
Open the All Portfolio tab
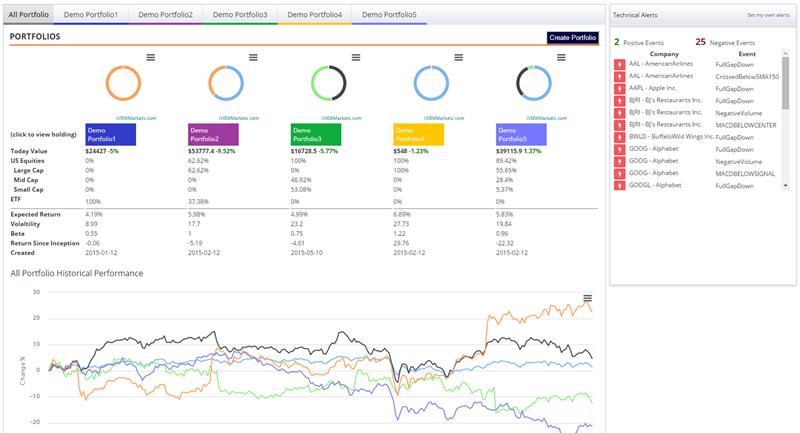point(29,15)
